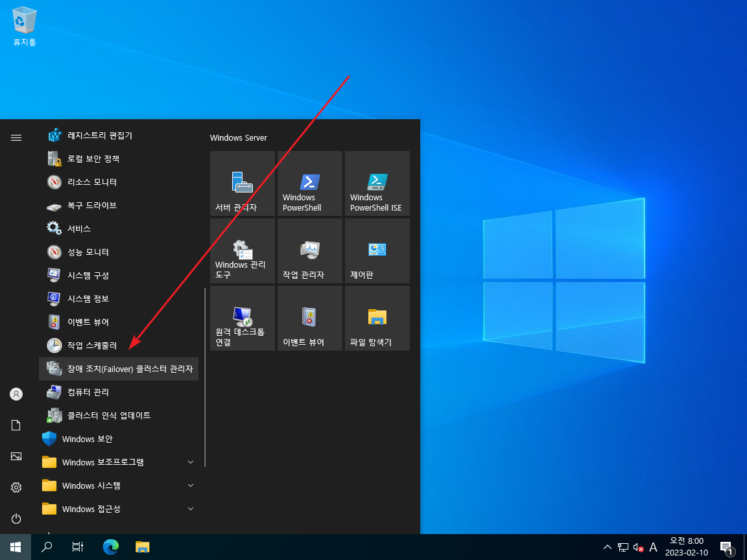This screenshot has height=560, width=747.
Task: Click the network status tray icon
Action: (x=623, y=547)
